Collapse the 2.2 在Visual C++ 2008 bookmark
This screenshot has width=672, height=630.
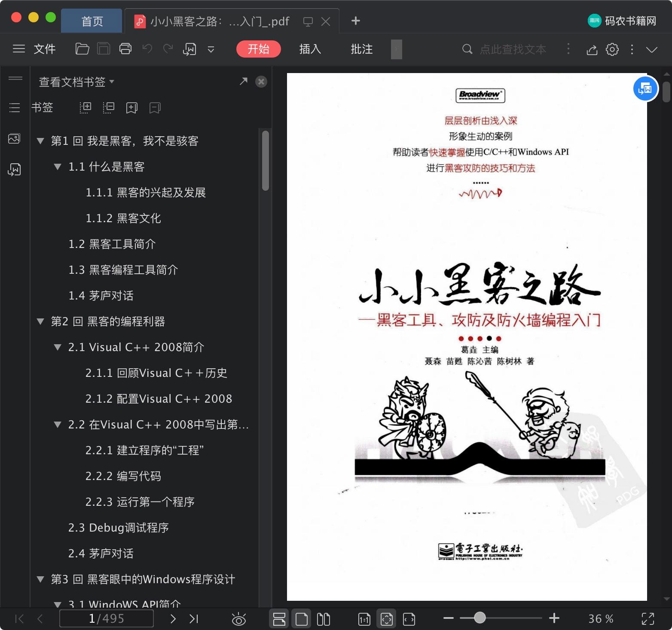point(58,425)
